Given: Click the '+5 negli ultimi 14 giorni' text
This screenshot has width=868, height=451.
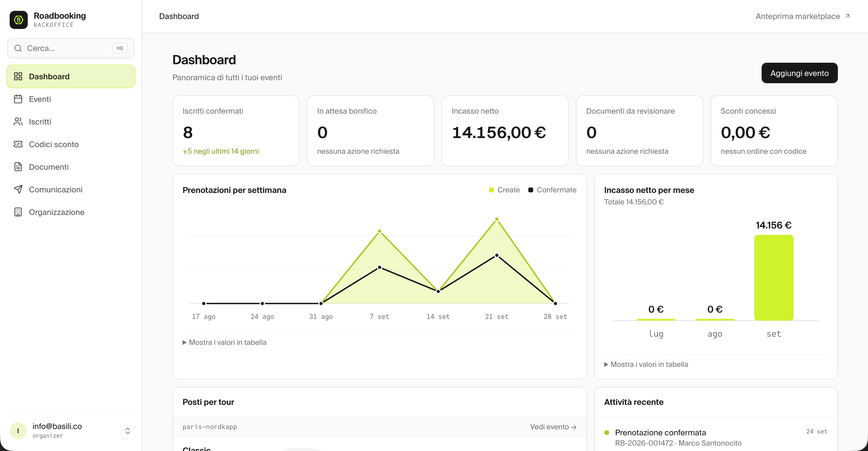Looking at the screenshot, I should (221, 151).
